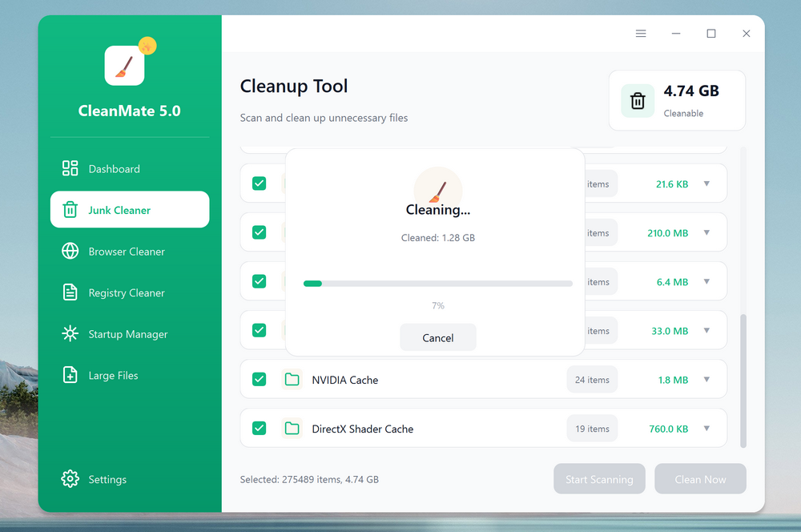Uncheck the topmost cleanup category checkbox
Screen dimensions: 801x532
coord(260,183)
